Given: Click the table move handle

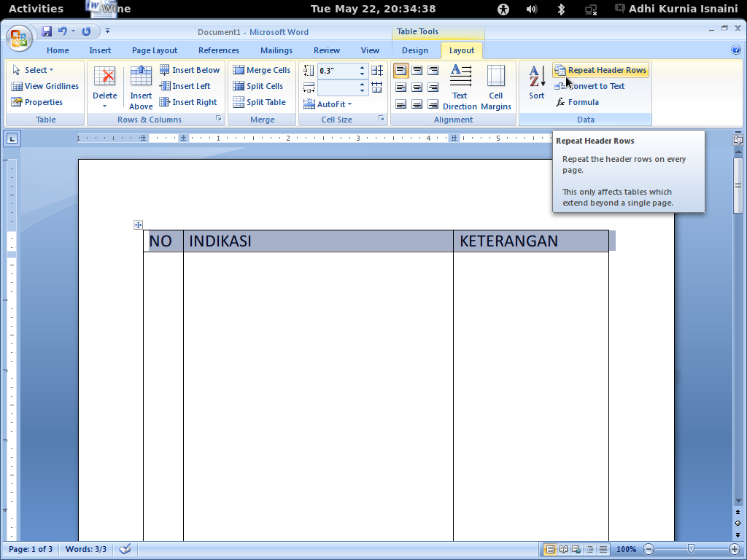Looking at the screenshot, I should pyautogui.click(x=138, y=225).
